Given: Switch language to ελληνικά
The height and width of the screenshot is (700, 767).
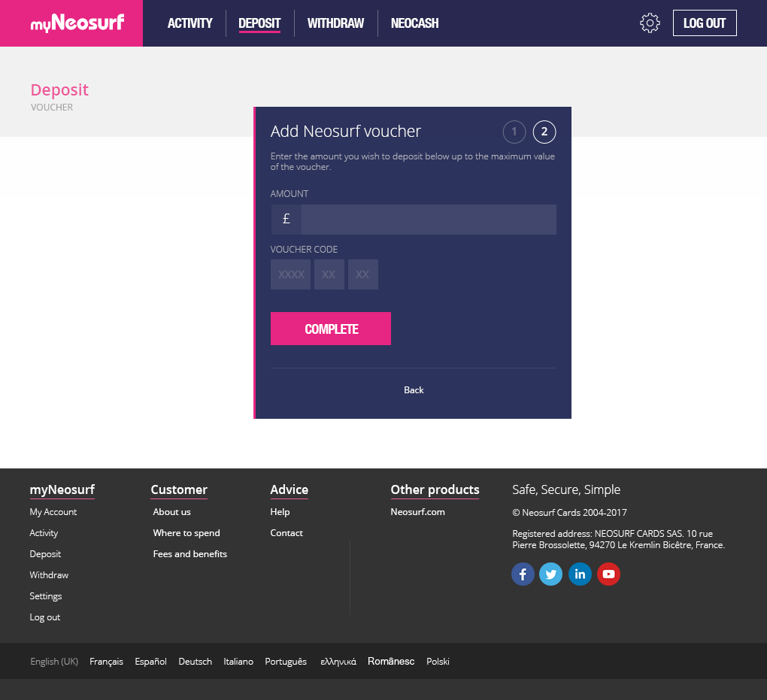Looking at the screenshot, I should coord(338,662).
